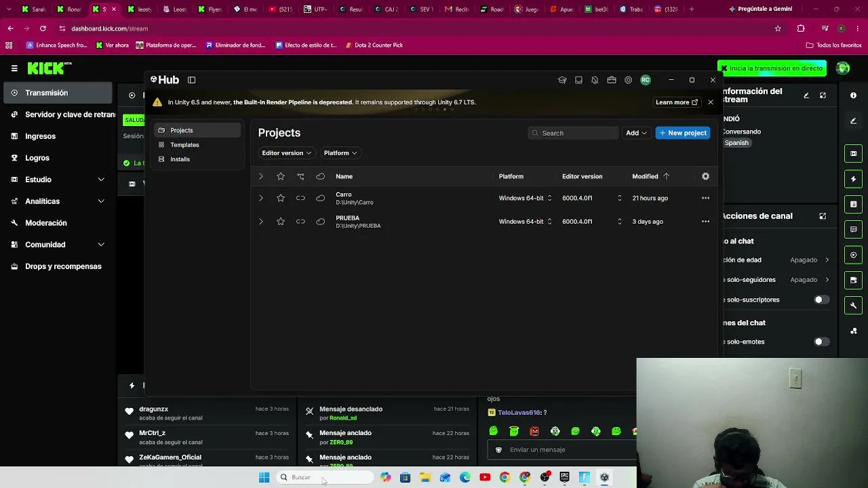Click the taskbar Buscar search box
The height and width of the screenshot is (488, 868).
click(325, 478)
